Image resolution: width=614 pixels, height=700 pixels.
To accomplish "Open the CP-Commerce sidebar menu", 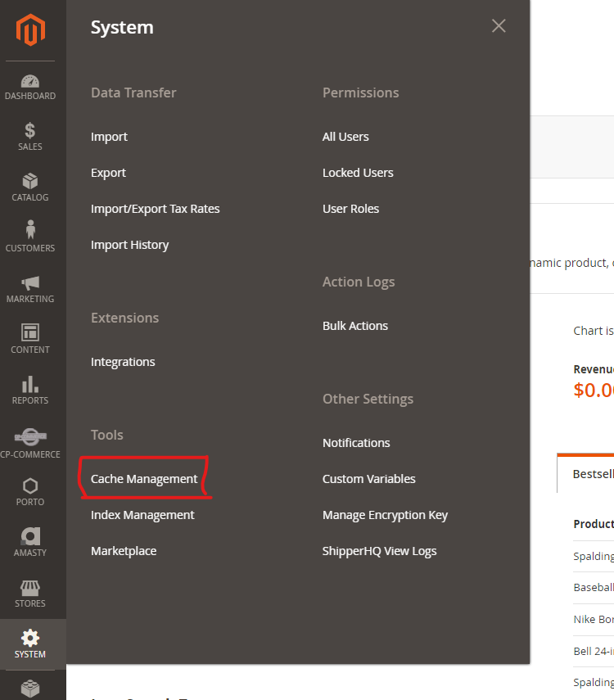I will pyautogui.click(x=30, y=443).
